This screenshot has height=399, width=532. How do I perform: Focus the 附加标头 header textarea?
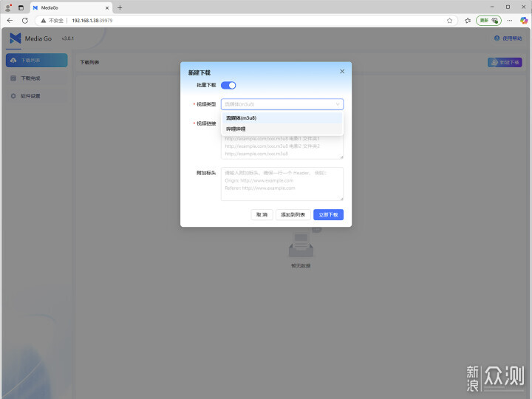[282, 184]
